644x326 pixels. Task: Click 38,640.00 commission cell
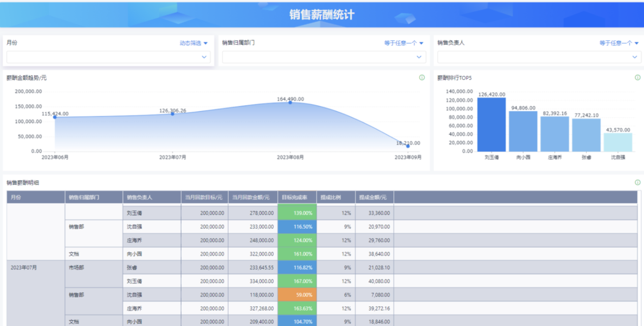pyautogui.click(x=374, y=254)
